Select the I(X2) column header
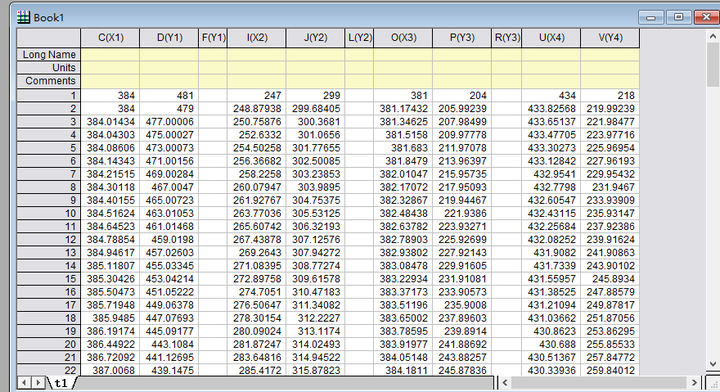Image resolution: width=720 pixels, height=392 pixels. (257, 38)
